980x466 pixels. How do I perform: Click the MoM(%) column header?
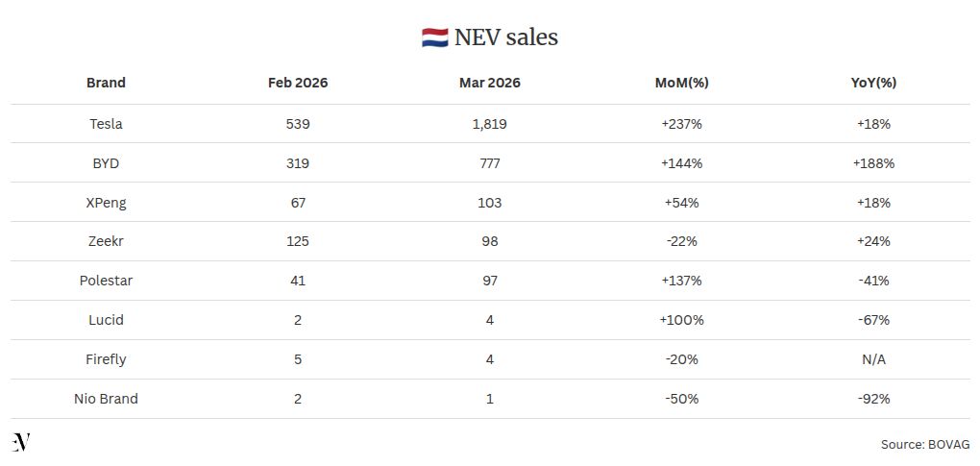click(682, 83)
